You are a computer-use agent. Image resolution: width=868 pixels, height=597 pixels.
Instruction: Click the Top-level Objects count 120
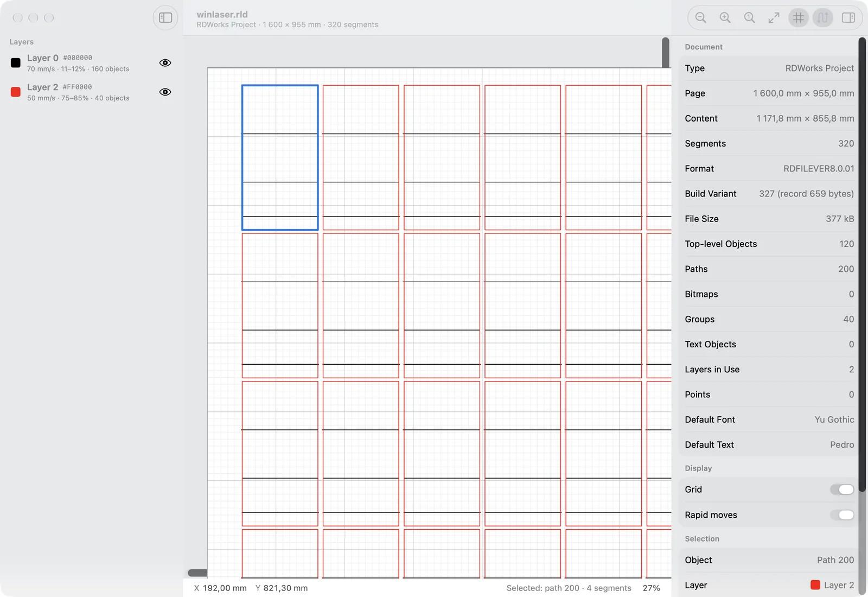[846, 244]
